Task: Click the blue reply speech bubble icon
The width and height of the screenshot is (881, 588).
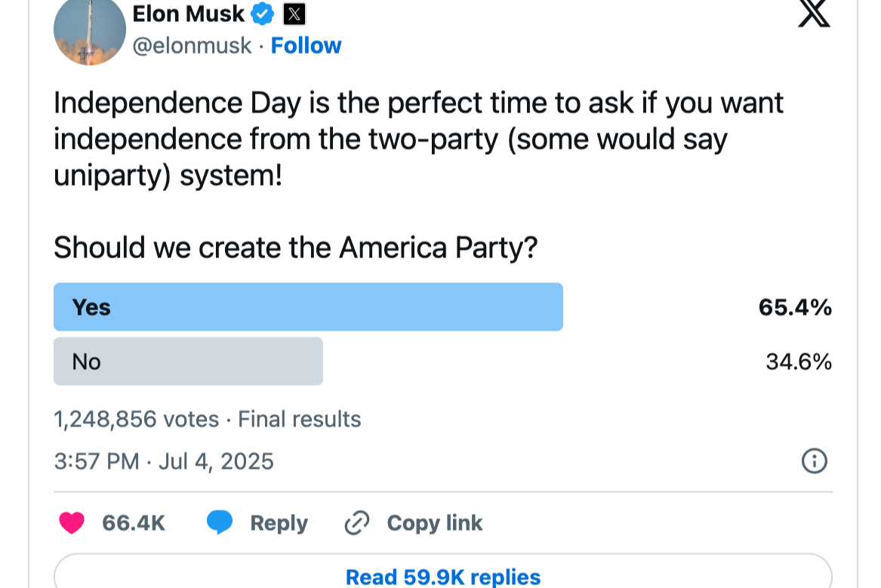Action: pos(220,523)
